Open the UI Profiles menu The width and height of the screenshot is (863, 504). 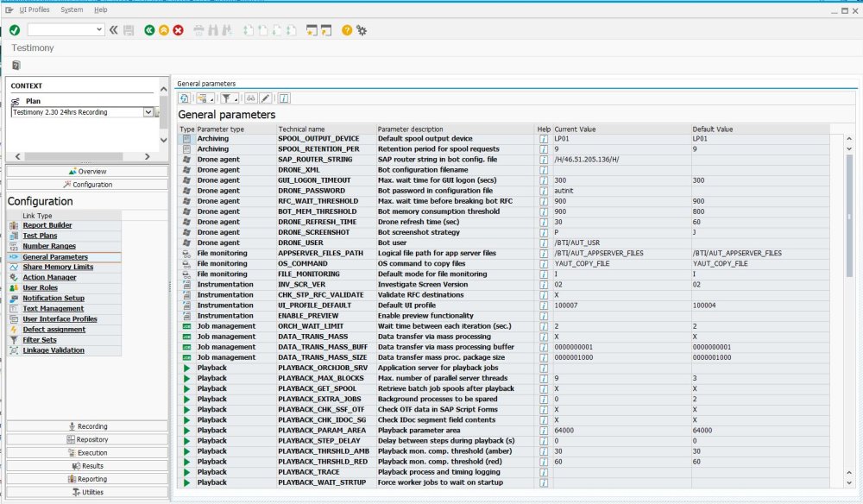pos(35,9)
